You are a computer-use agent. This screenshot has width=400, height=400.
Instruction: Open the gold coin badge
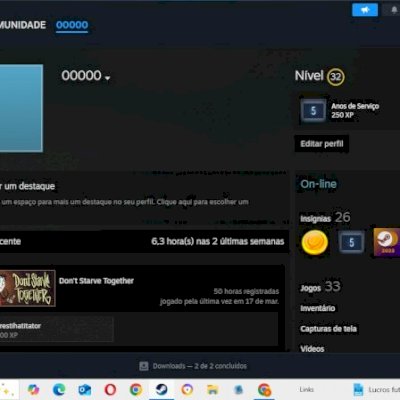pos(314,242)
